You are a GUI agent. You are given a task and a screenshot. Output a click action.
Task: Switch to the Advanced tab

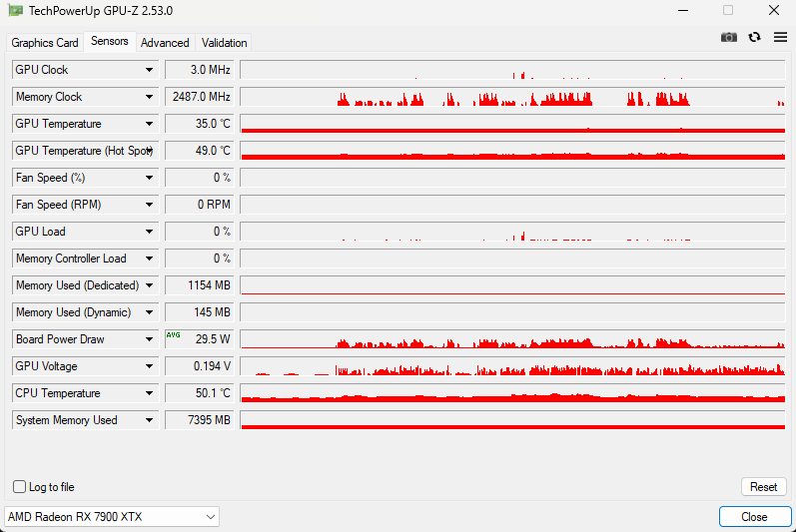tap(165, 43)
